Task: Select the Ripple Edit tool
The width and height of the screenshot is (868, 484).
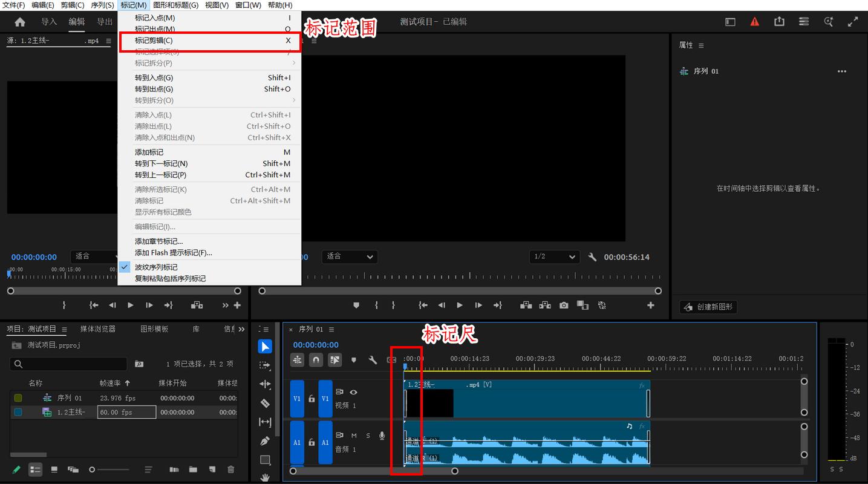Action: [x=265, y=384]
